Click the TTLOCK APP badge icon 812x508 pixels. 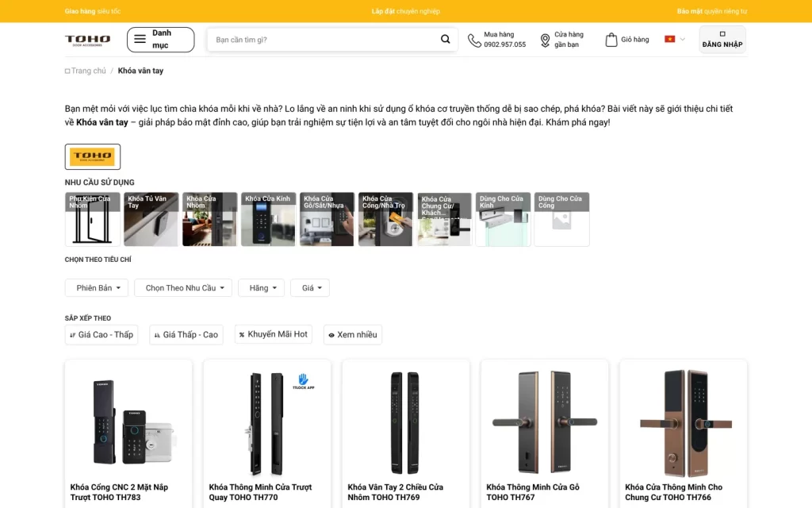pos(304,382)
